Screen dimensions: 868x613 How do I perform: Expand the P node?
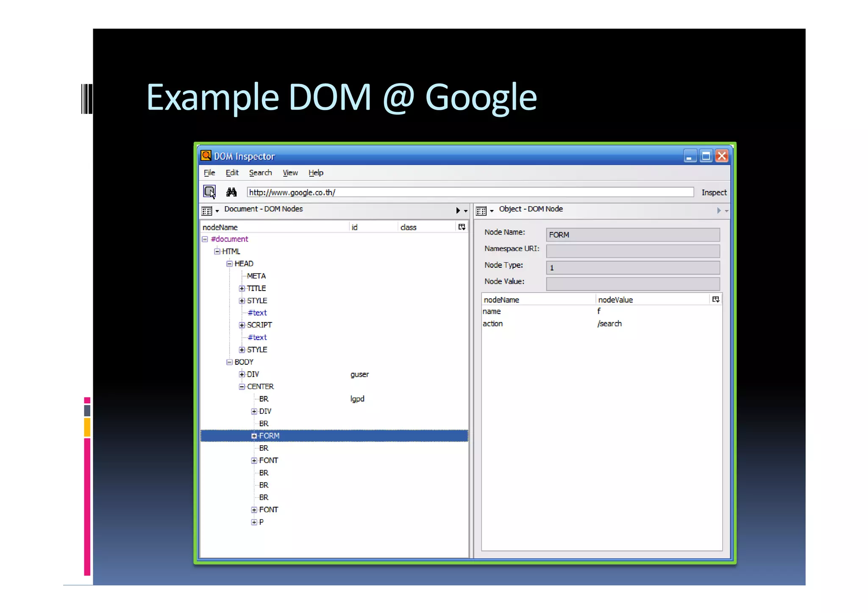point(254,522)
